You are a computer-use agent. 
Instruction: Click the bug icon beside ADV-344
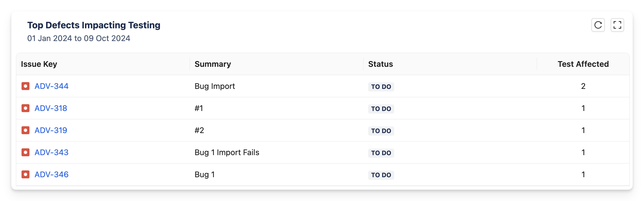coord(25,86)
